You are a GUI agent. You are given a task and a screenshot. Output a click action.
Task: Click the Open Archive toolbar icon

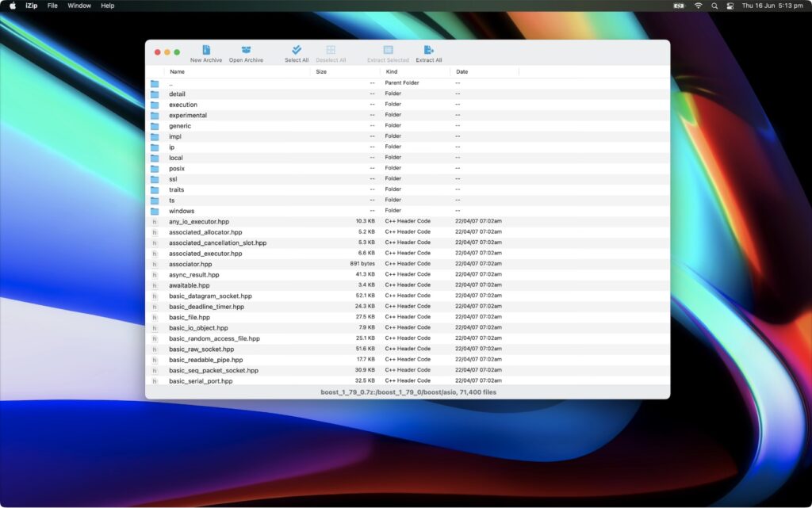point(247,49)
